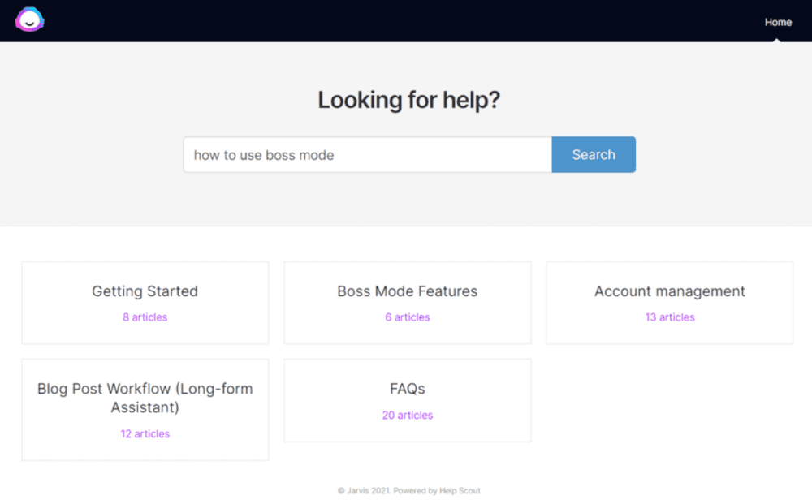View the 6 articles link

(408, 317)
